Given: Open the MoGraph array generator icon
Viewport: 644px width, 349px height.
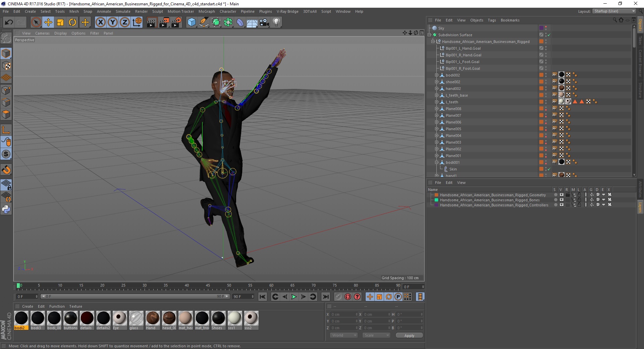Looking at the screenshot, I should click(228, 22).
